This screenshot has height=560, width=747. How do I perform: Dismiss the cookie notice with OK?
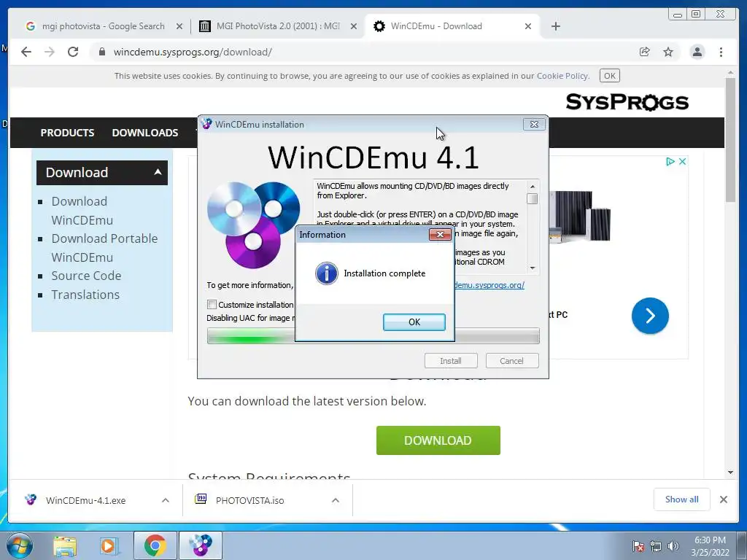click(x=609, y=76)
